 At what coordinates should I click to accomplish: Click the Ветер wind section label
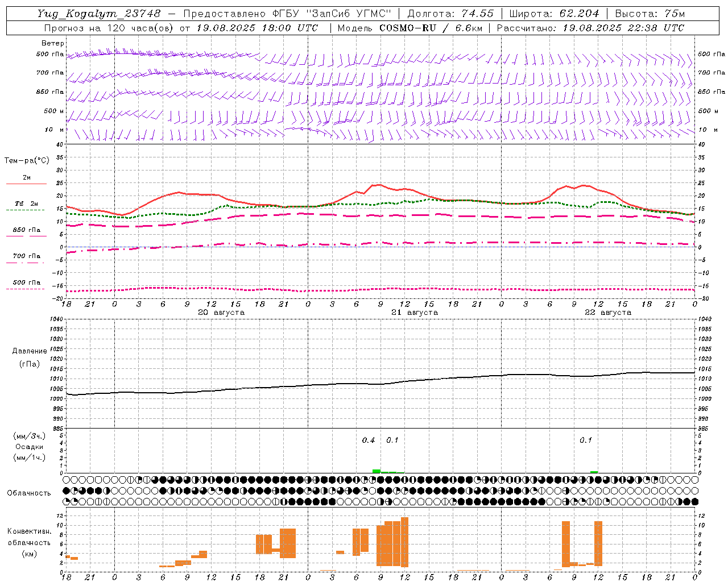[x=53, y=43]
